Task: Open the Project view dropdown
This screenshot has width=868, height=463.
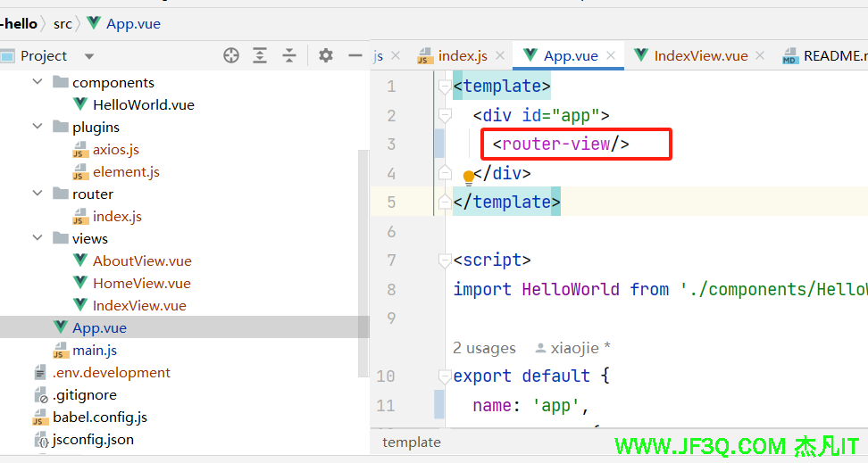Action: click(88, 56)
